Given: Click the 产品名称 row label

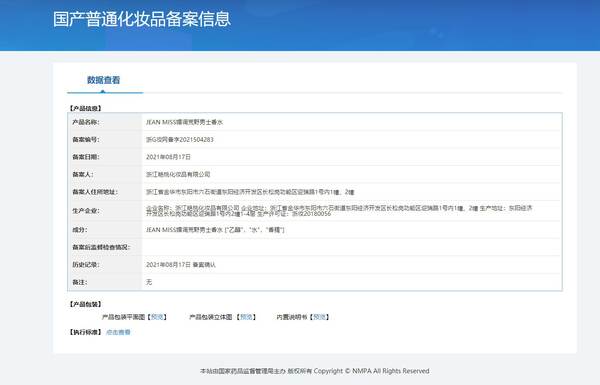Looking at the screenshot, I should pyautogui.click(x=86, y=122).
